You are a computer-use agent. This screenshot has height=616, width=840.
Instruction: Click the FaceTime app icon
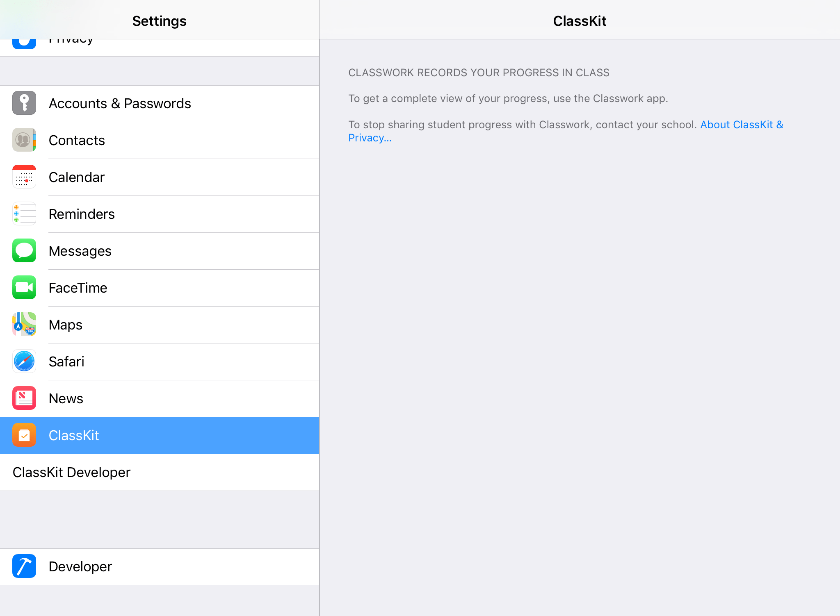point(24,287)
